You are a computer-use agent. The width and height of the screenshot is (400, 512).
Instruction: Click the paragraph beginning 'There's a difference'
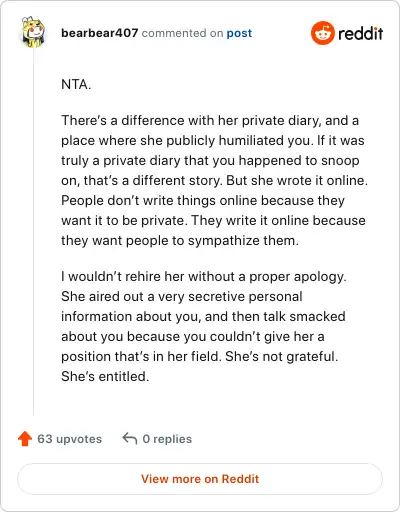click(x=214, y=180)
